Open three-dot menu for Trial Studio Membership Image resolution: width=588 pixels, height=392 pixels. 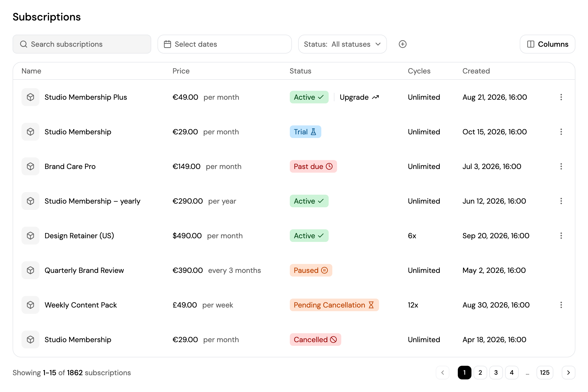click(x=561, y=132)
